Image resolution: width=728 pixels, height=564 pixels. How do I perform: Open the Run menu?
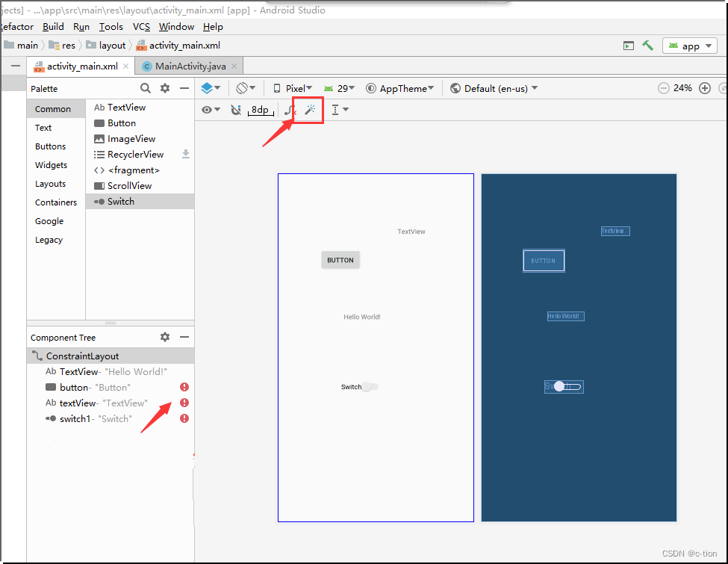[x=81, y=26]
